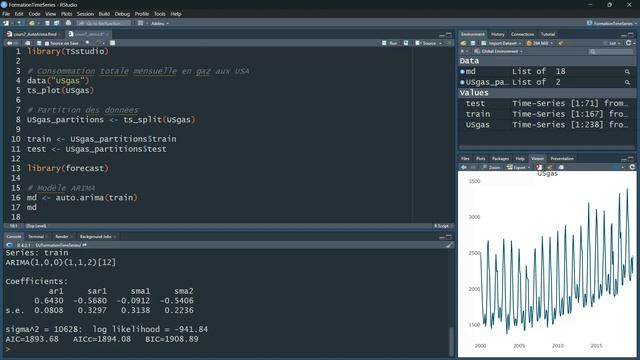Screen dimensions: 640x360
Task: Click the train value row in Environment
Action: click(x=547, y=114)
